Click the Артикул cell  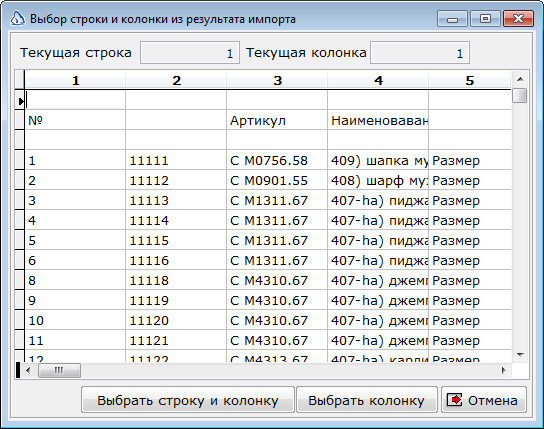(277, 120)
